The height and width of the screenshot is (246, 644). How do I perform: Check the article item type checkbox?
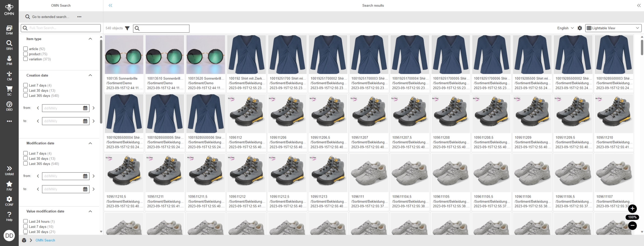26,49
